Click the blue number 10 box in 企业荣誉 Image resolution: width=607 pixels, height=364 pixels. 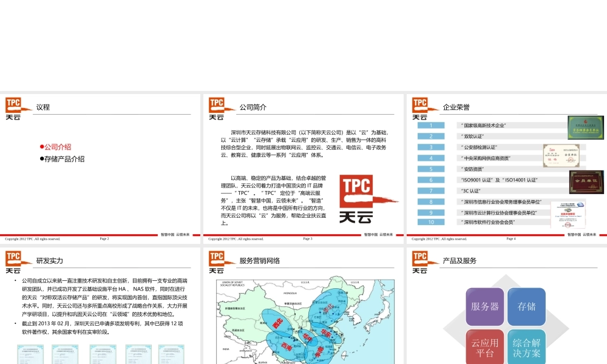click(x=431, y=222)
